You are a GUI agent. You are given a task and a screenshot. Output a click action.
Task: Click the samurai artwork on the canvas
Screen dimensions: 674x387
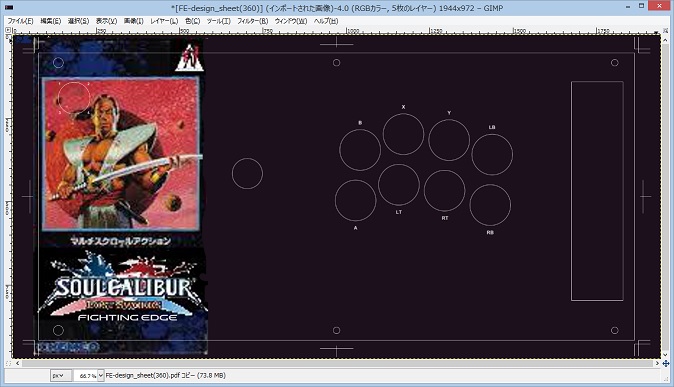pyautogui.click(x=121, y=154)
